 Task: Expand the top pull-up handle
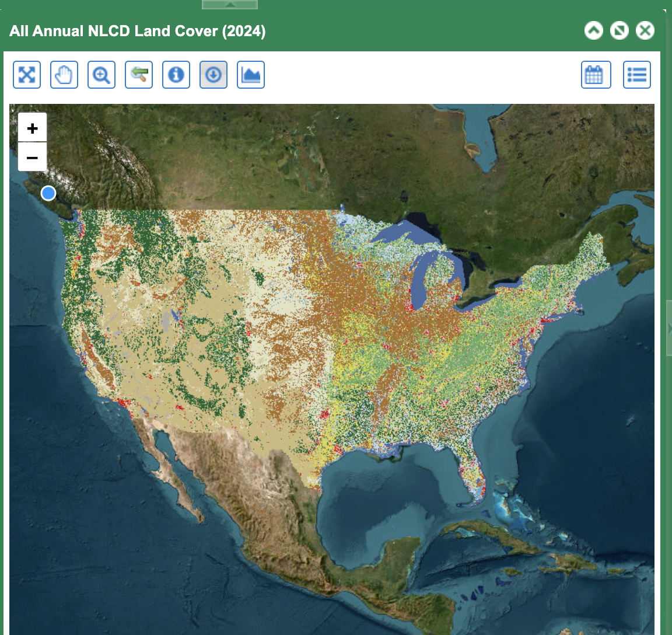click(x=230, y=4)
